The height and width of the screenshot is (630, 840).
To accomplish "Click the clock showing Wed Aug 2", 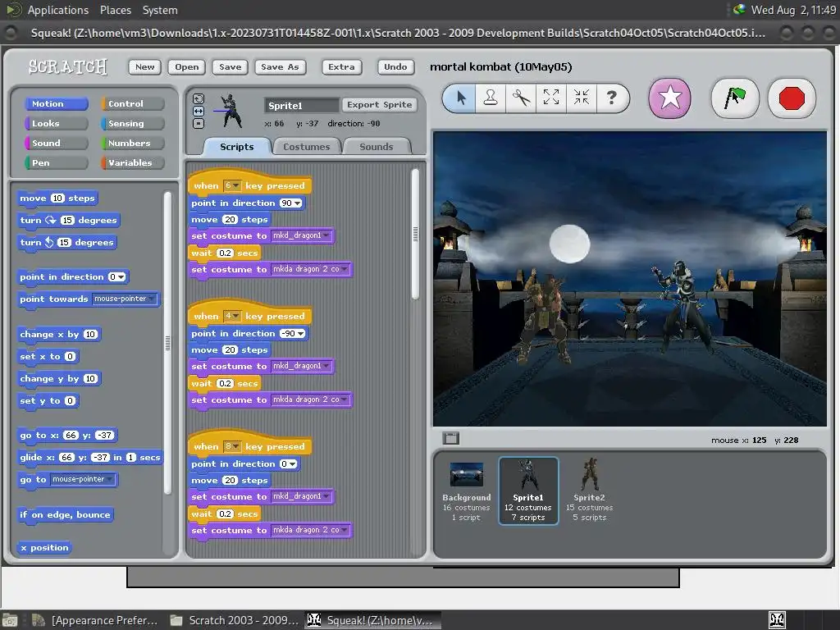I will coord(793,10).
